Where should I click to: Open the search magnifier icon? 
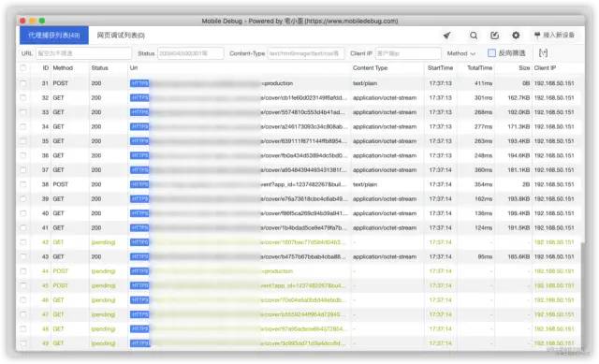click(474, 36)
